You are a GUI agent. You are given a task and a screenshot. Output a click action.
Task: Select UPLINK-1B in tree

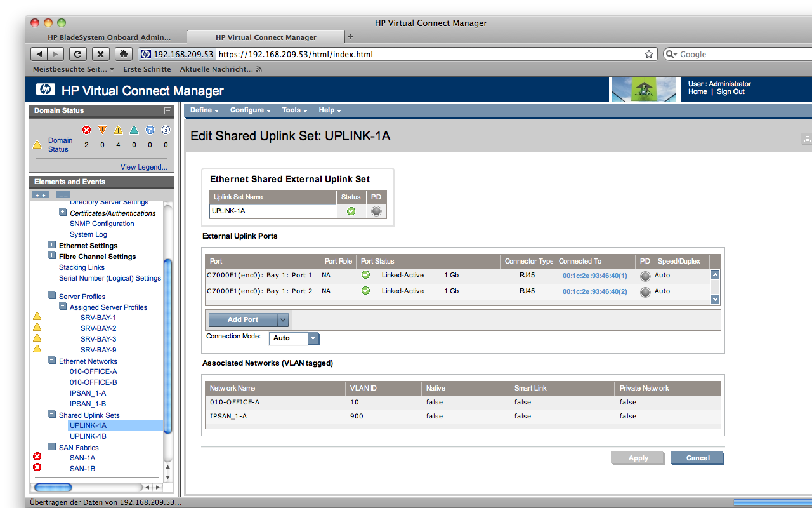point(88,436)
